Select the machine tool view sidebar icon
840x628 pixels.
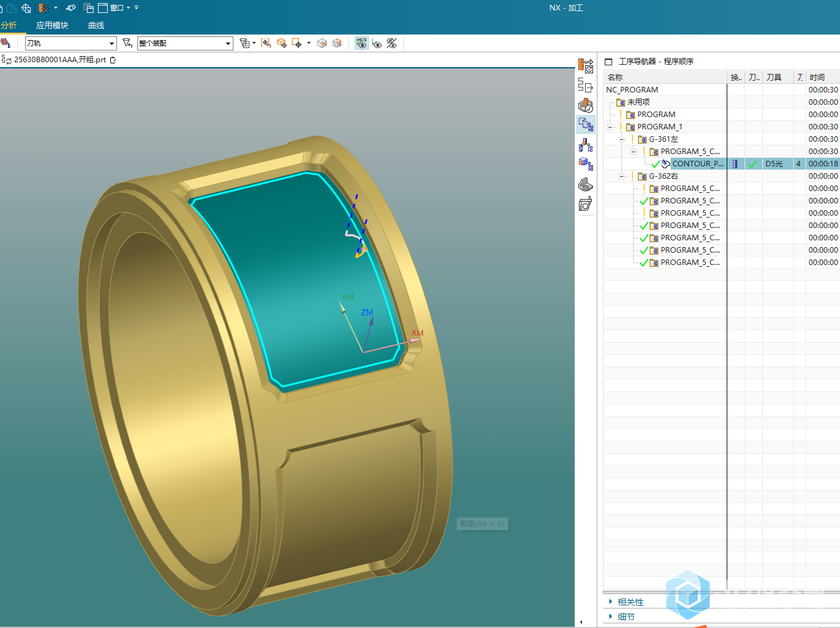[585, 145]
